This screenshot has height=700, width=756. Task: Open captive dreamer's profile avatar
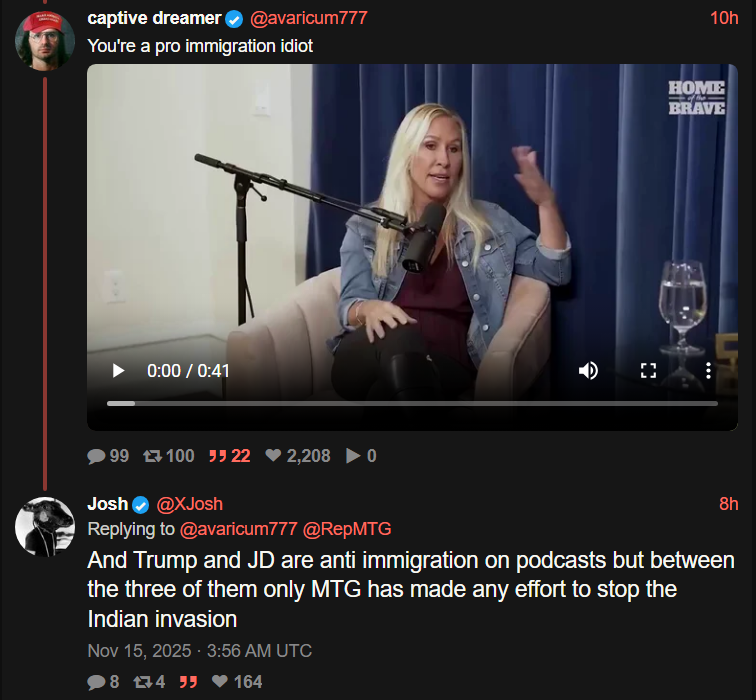[x=45, y=41]
